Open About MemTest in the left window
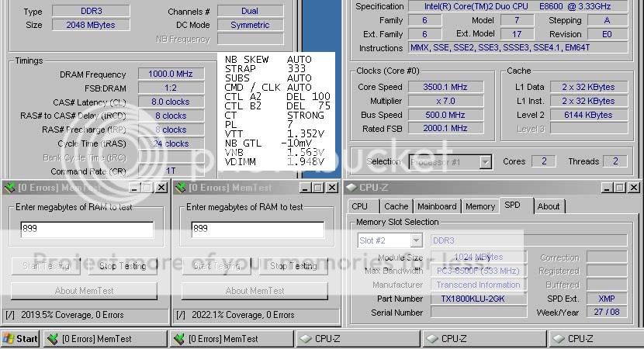 point(85,291)
